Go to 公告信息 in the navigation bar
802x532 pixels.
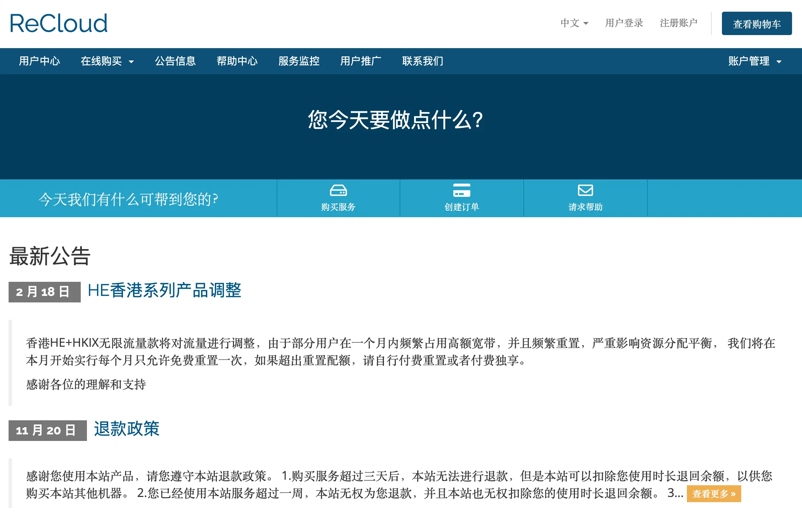coord(175,61)
